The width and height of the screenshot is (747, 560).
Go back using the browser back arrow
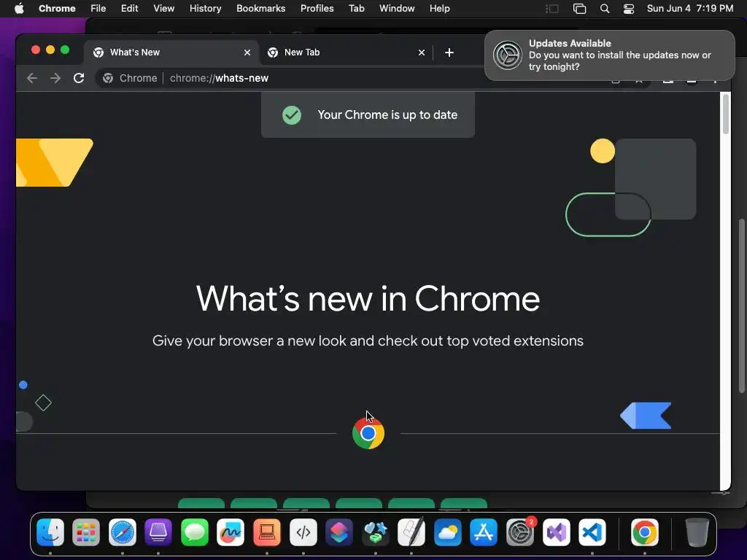pyautogui.click(x=32, y=78)
